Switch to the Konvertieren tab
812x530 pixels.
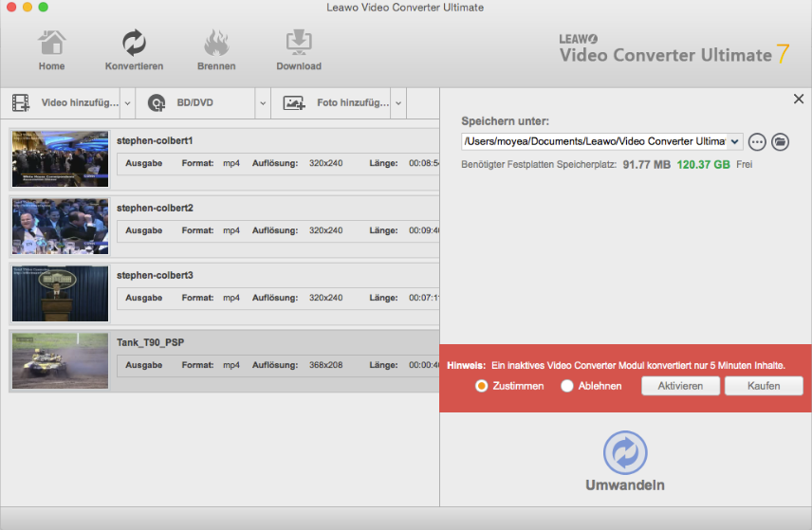click(x=134, y=44)
